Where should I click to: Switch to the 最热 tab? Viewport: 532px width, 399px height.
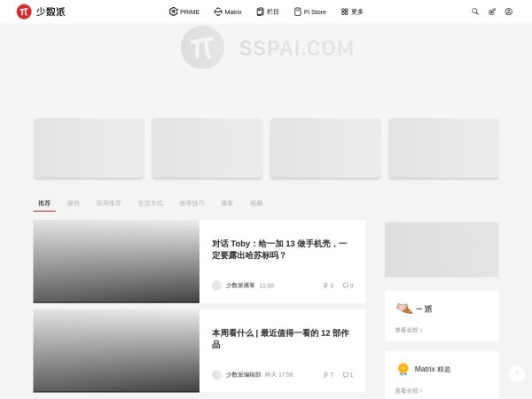point(73,203)
